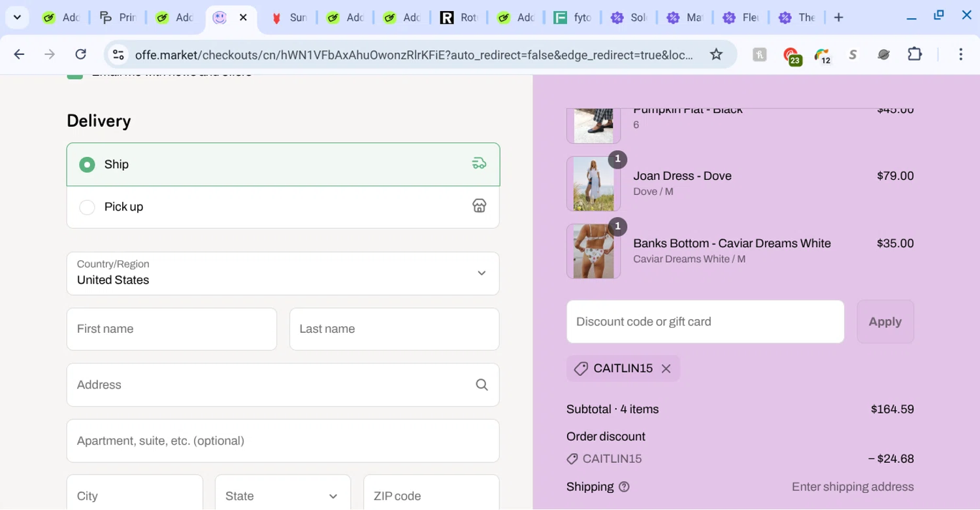Click the extension icon with badge 23
The height and width of the screenshot is (510, 980).
point(791,56)
